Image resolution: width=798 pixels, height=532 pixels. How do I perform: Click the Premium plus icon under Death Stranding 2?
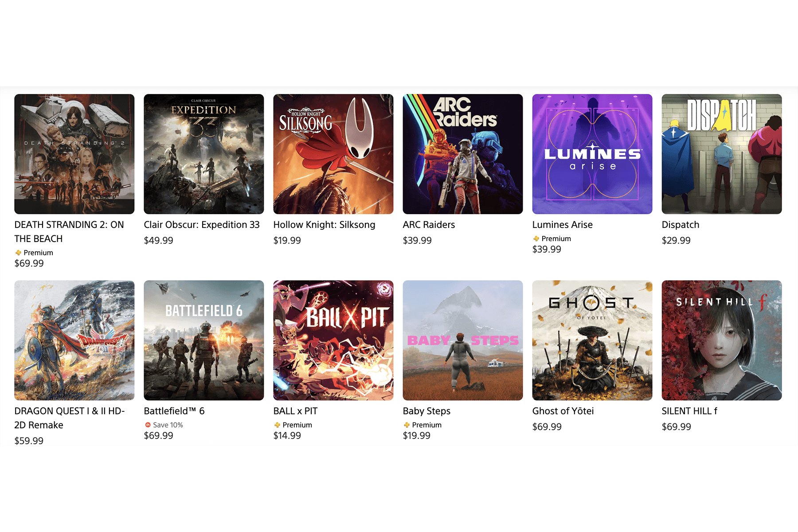18,253
